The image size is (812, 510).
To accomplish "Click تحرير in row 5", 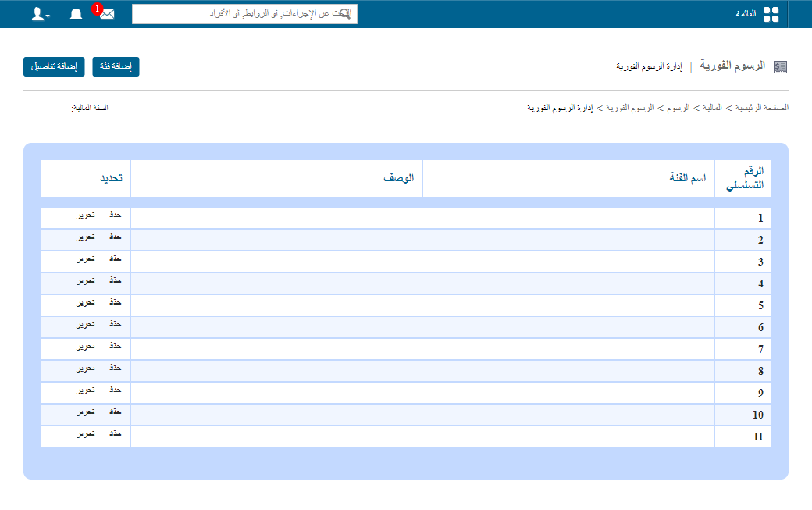I will 86,302.
